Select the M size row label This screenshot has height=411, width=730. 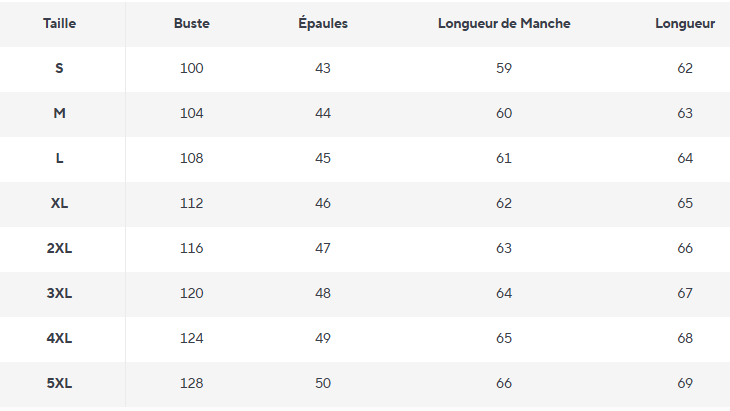click(59, 114)
